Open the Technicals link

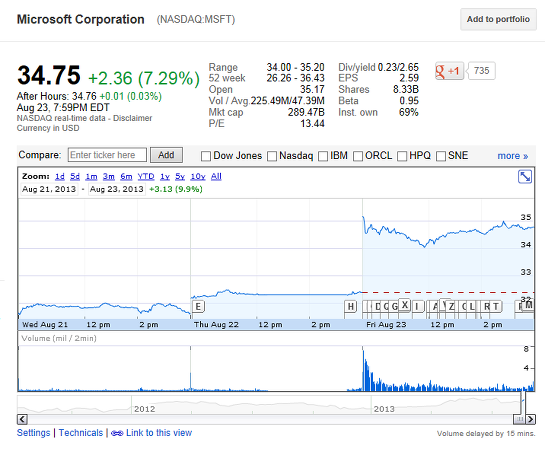tap(81, 433)
